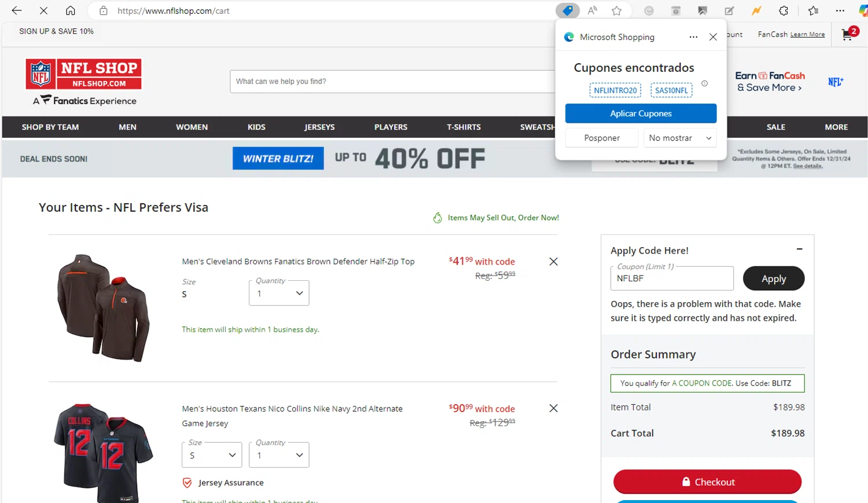The width and height of the screenshot is (868, 503).
Task: Open the T-SHIRTS category menu
Action: (464, 127)
